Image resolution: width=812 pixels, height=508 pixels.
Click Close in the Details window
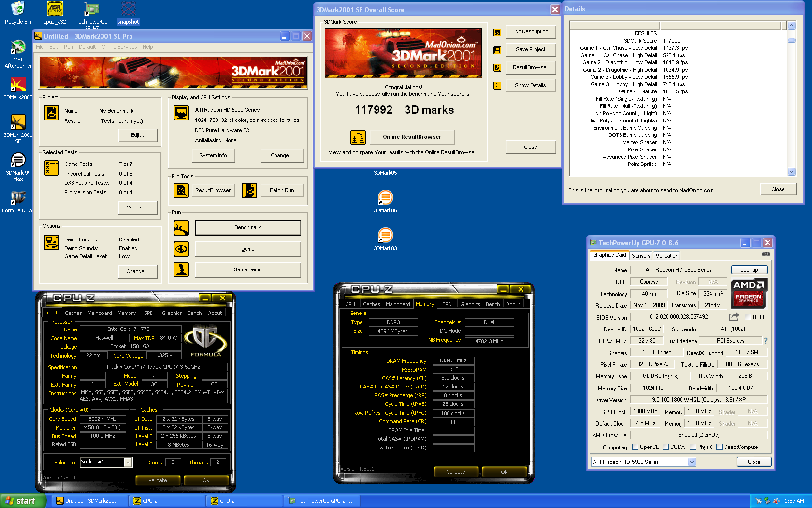pos(778,190)
